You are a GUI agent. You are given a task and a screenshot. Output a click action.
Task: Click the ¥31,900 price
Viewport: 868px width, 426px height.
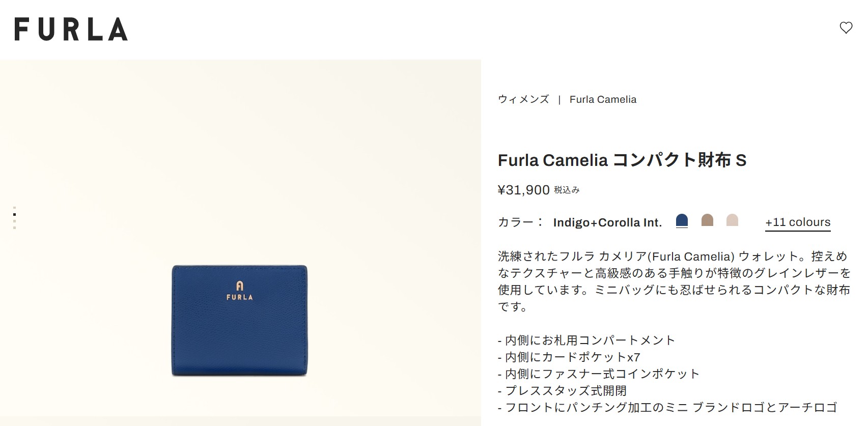(x=523, y=190)
